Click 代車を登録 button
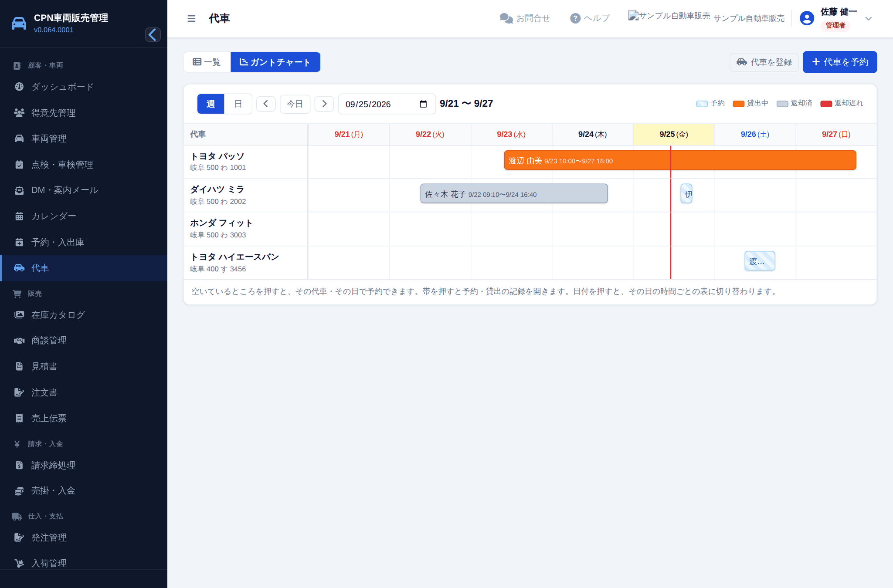Image resolution: width=893 pixels, height=588 pixels. [x=764, y=62]
